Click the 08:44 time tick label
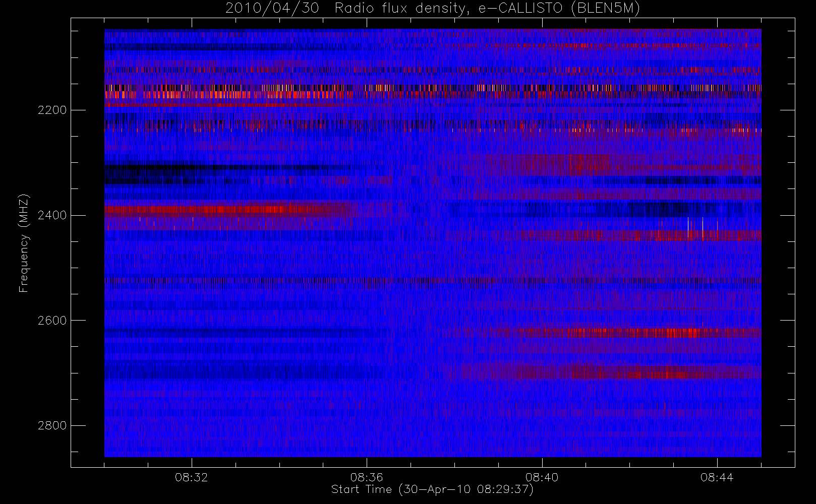 tap(717, 477)
